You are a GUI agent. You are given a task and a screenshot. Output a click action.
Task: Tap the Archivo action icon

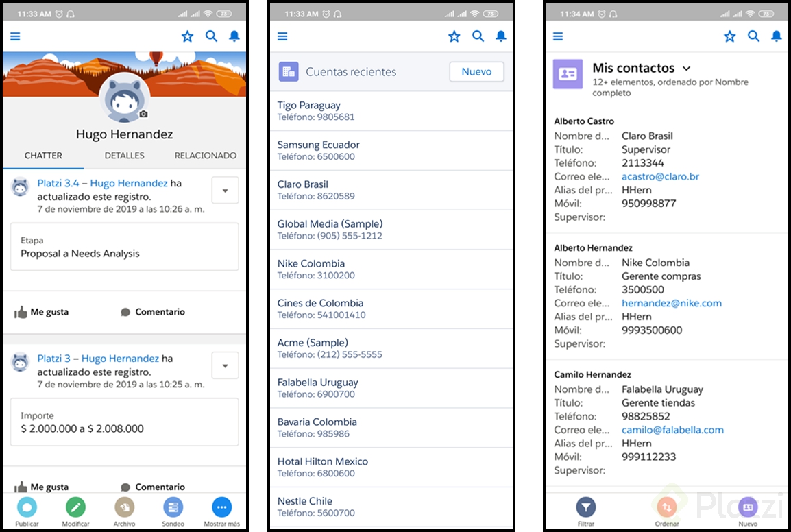coord(124,507)
